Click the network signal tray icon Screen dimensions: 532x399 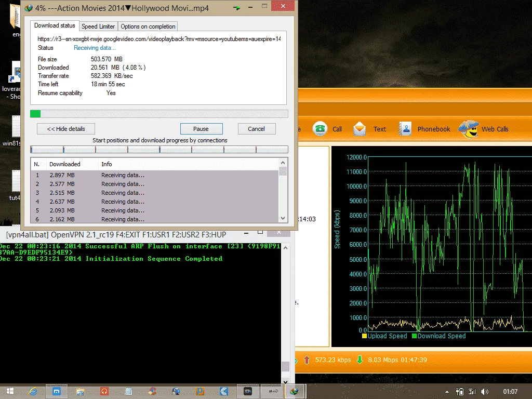tap(472, 392)
